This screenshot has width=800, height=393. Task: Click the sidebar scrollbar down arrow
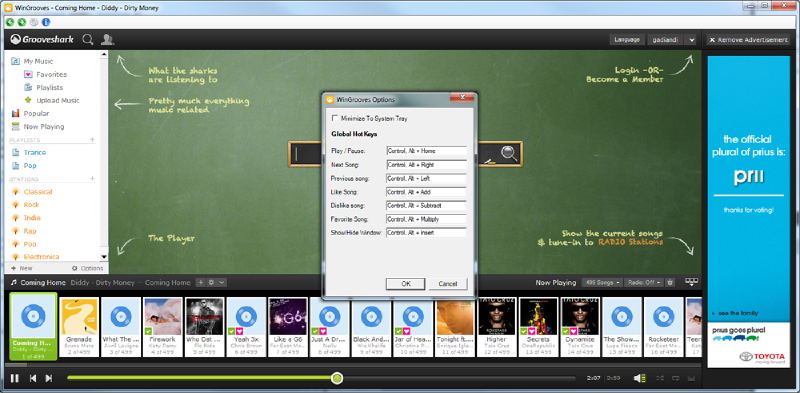point(104,257)
